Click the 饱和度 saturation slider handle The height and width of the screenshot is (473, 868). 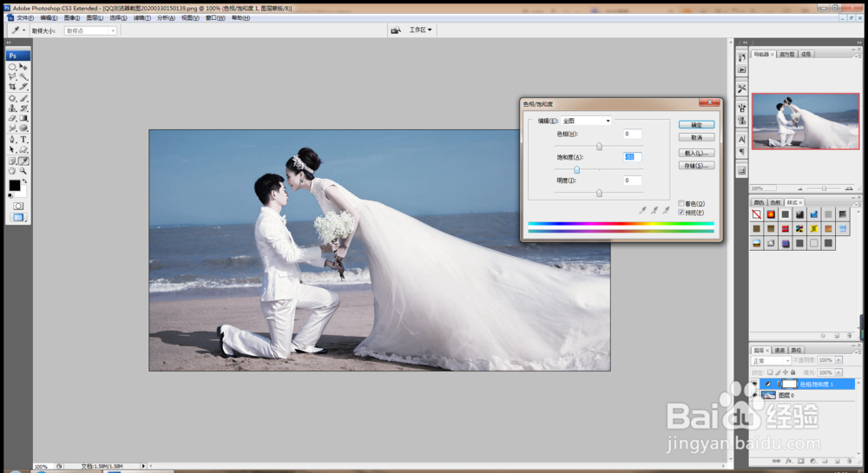coord(577,170)
